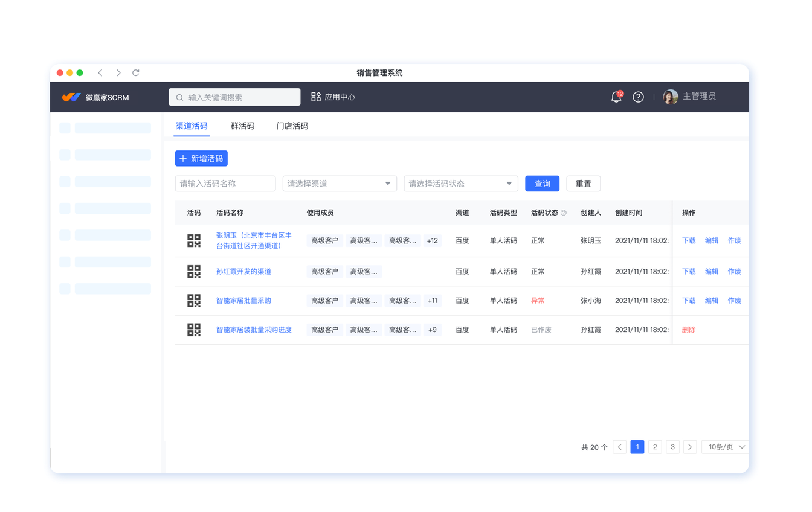Switch to 门店活码 tab
Viewport: 812px width, 512px height.
pyautogui.click(x=292, y=126)
